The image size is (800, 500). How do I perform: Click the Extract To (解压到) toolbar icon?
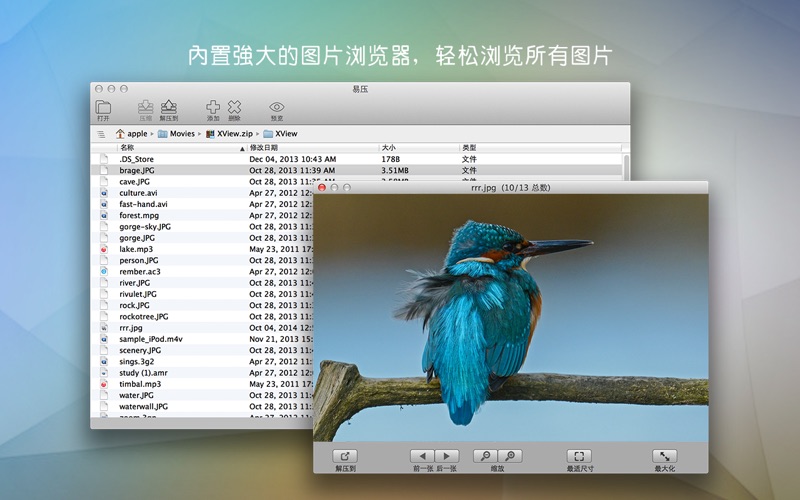pyautogui.click(x=169, y=108)
